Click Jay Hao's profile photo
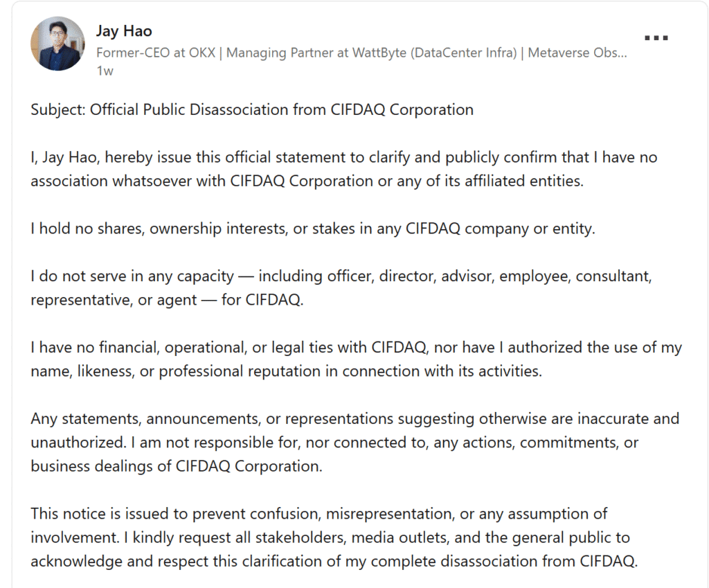Viewport: 709px width, 588px height. [57, 44]
